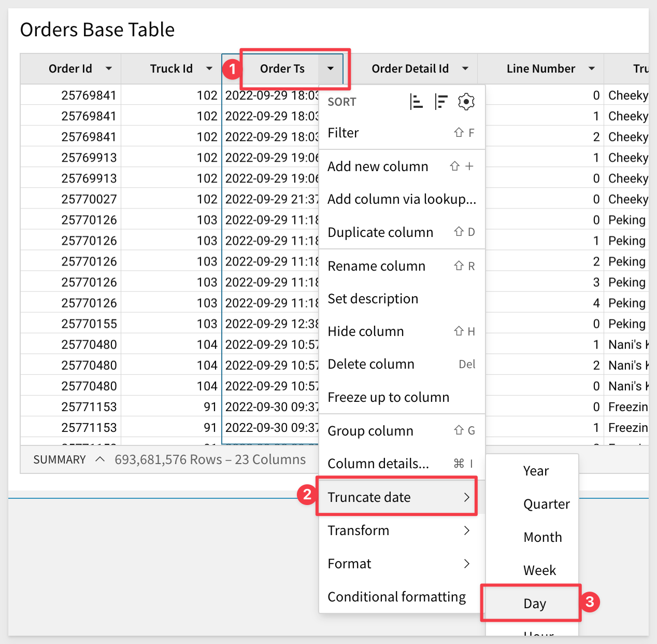Expand the Summary bar chevron
657x644 pixels.
coord(100,460)
